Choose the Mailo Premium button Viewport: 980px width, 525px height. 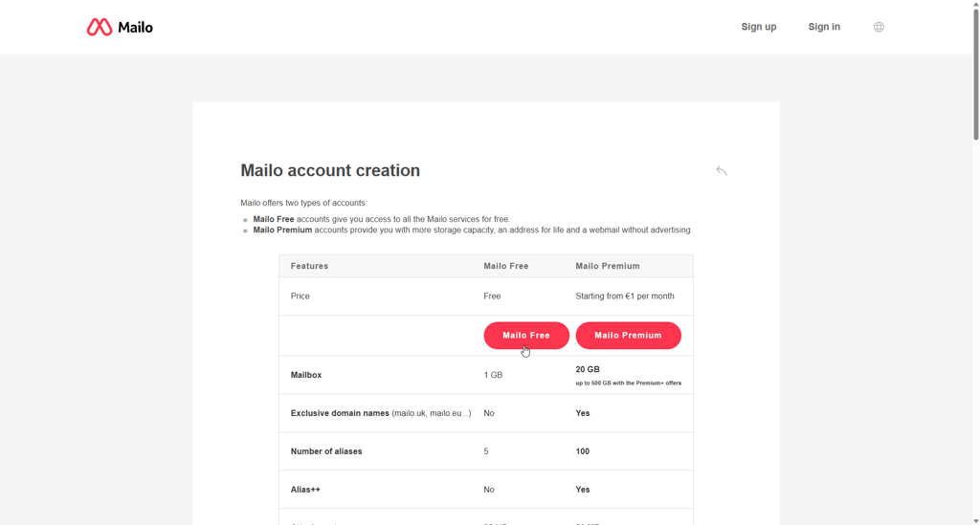coord(628,336)
